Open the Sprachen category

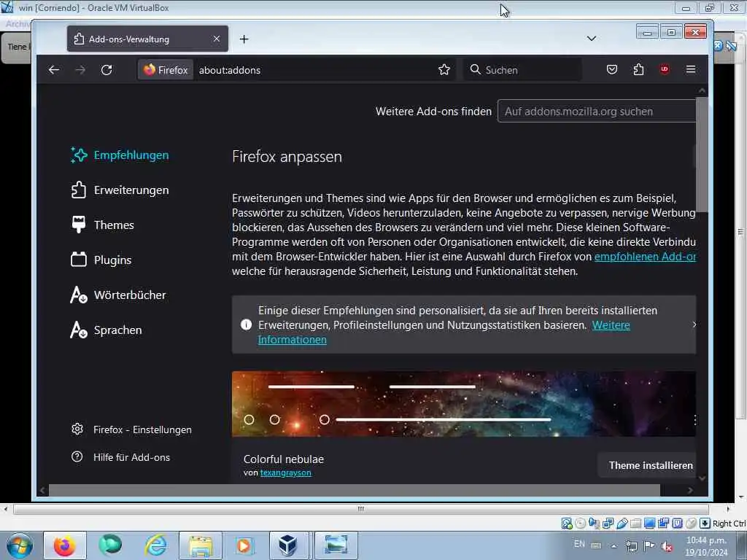(x=106, y=330)
